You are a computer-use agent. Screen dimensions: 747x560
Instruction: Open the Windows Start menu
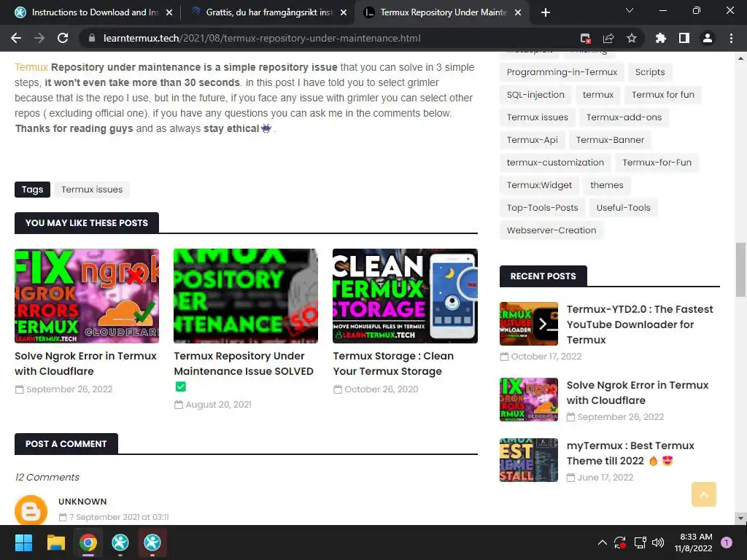[x=23, y=542]
